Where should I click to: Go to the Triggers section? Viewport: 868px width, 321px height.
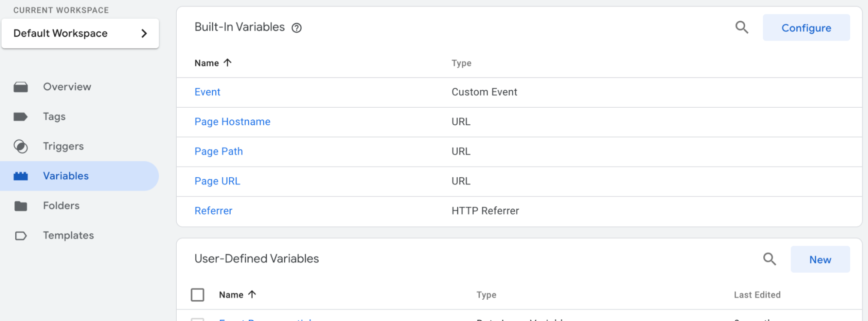[63, 146]
